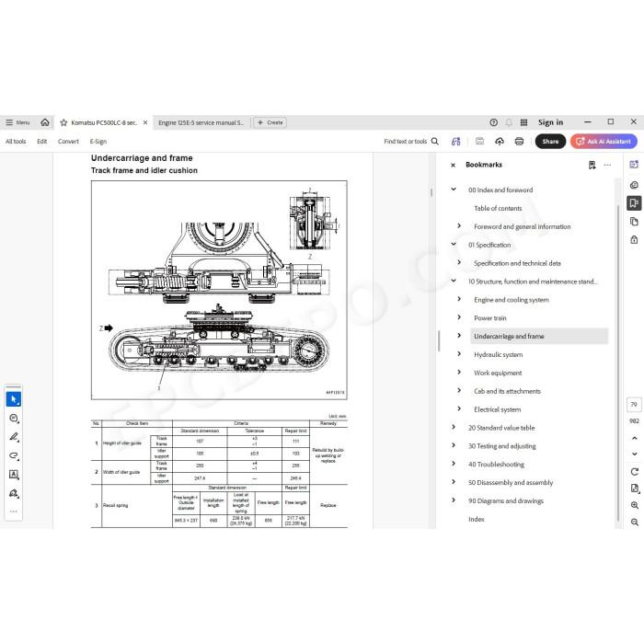Star the Komatsu PC500LC-8 document
Image resolution: width=644 pixels, height=644 pixels.
coord(63,122)
